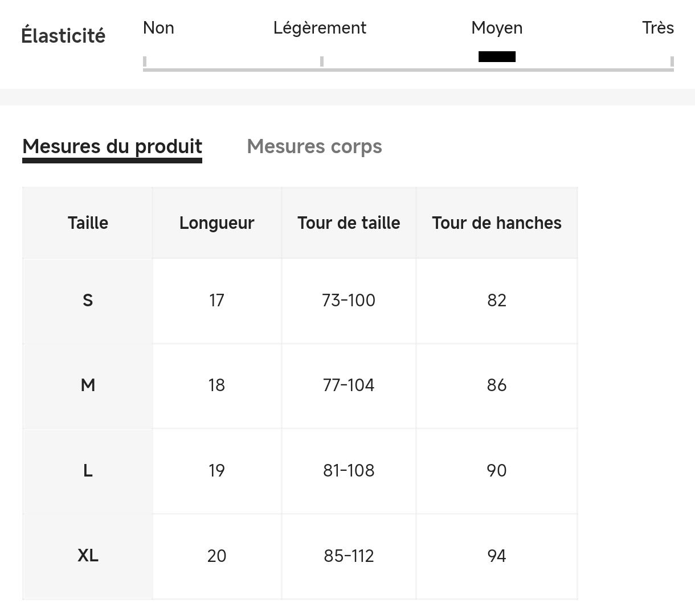Choose the XL size row label
Viewport: 695px width, 616px height.
click(x=88, y=556)
